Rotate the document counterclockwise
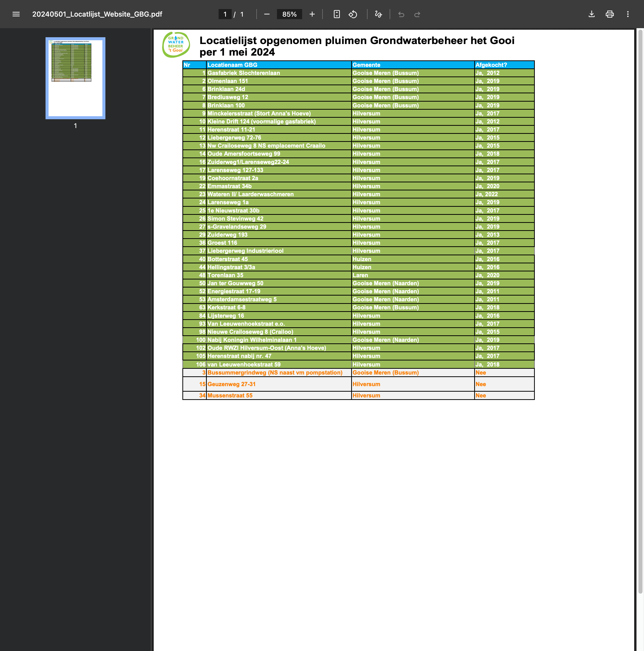644x651 pixels. coord(353,14)
